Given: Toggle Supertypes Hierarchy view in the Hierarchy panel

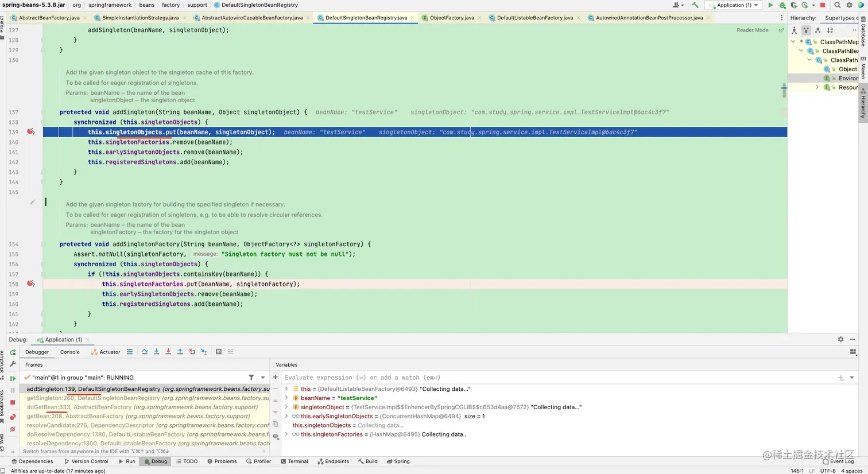Looking at the screenshot, I should click(x=806, y=30).
